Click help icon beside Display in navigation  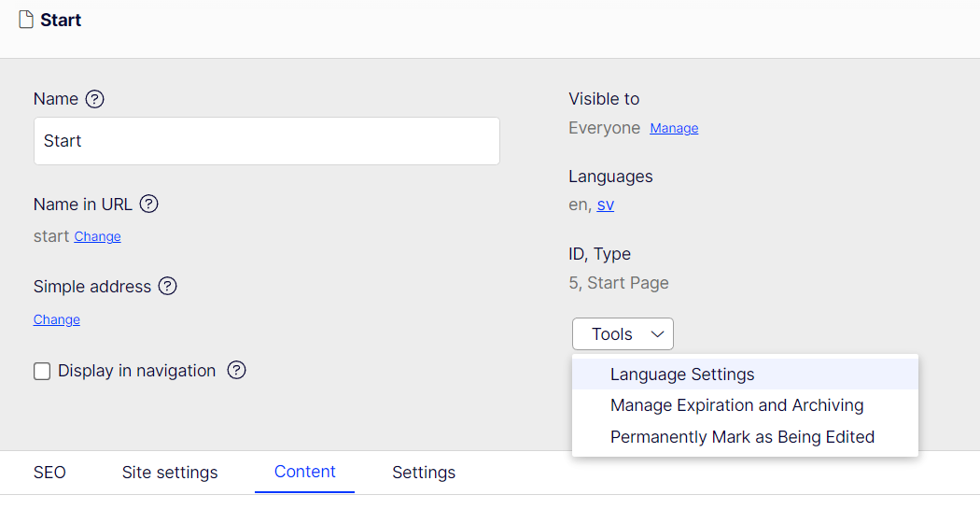237,371
